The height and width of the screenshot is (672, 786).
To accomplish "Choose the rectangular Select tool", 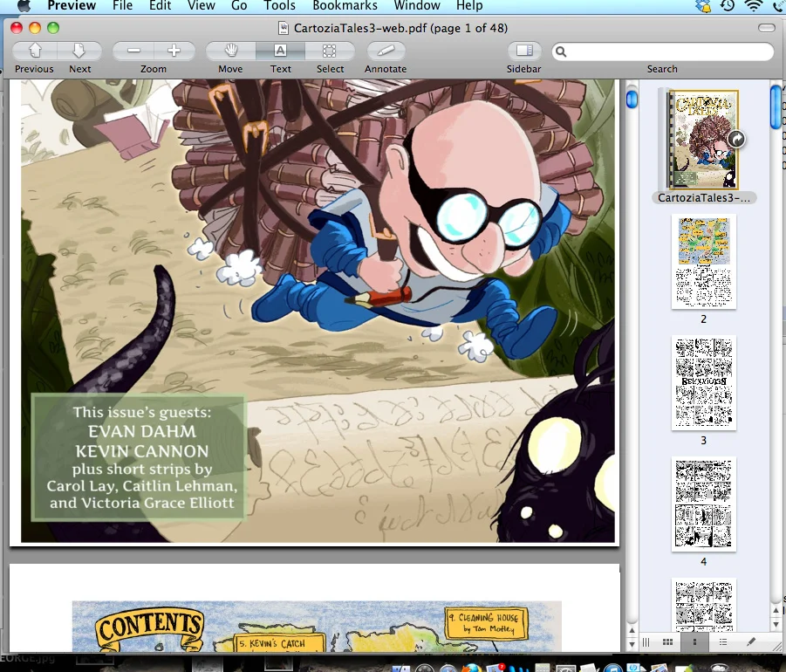I will [x=330, y=51].
